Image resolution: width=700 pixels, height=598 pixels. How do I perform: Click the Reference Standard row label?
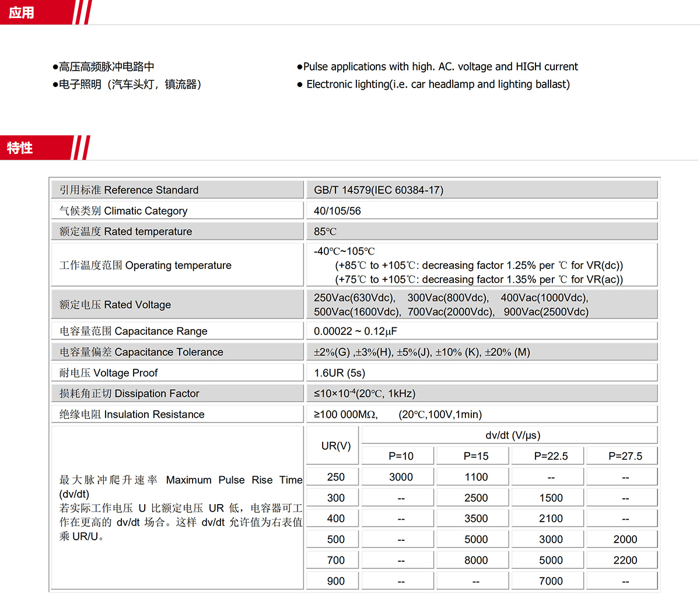tap(177, 190)
